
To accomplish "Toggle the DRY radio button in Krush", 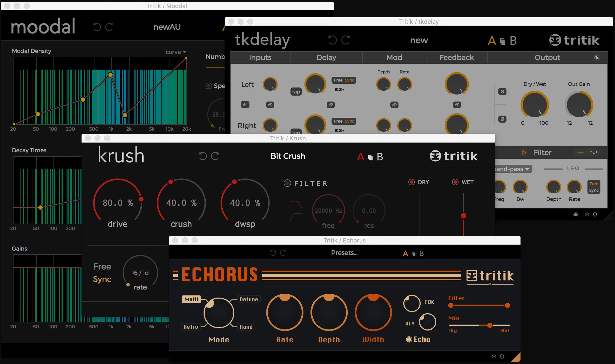I will coord(411,182).
